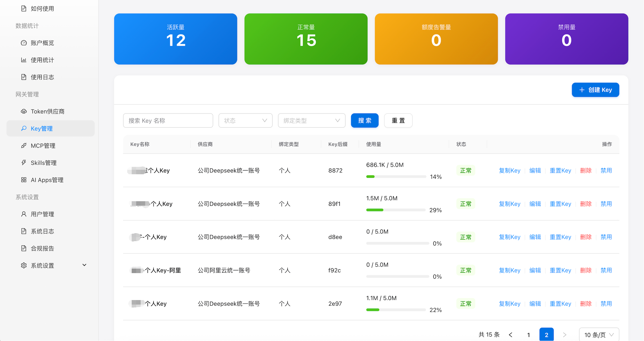Click the file icon beside 系统日志

coord(24,231)
